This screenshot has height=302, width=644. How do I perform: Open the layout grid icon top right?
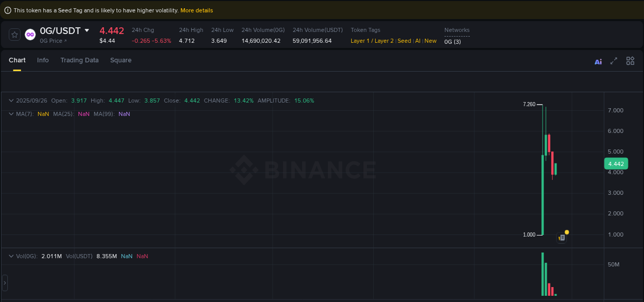pos(630,60)
